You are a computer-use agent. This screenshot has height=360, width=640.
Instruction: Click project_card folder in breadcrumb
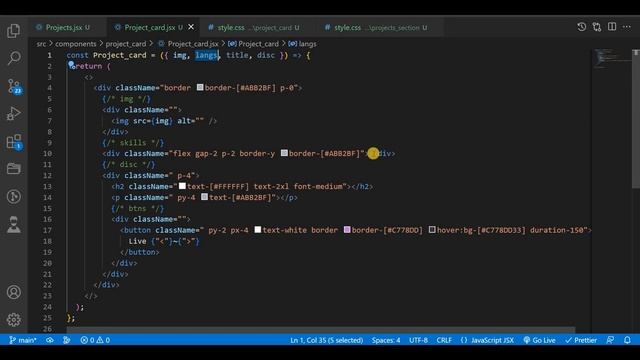(126, 44)
